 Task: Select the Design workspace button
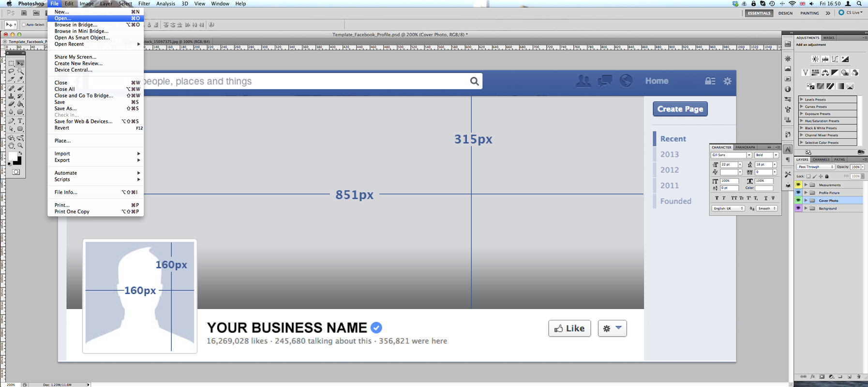[785, 13]
